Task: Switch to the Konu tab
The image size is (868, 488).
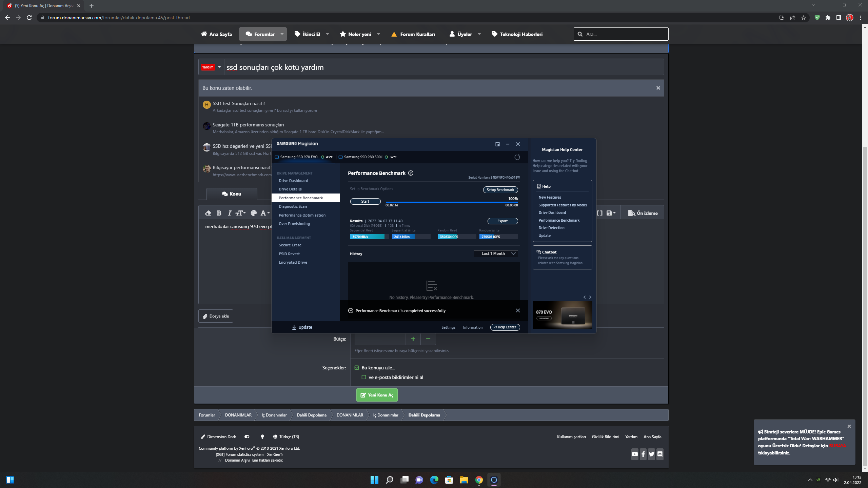Action: [232, 194]
